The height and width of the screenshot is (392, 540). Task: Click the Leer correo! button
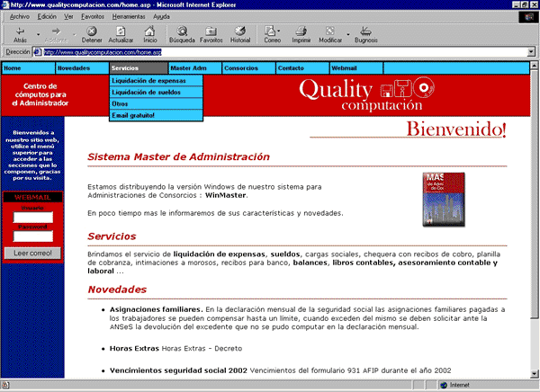point(32,254)
